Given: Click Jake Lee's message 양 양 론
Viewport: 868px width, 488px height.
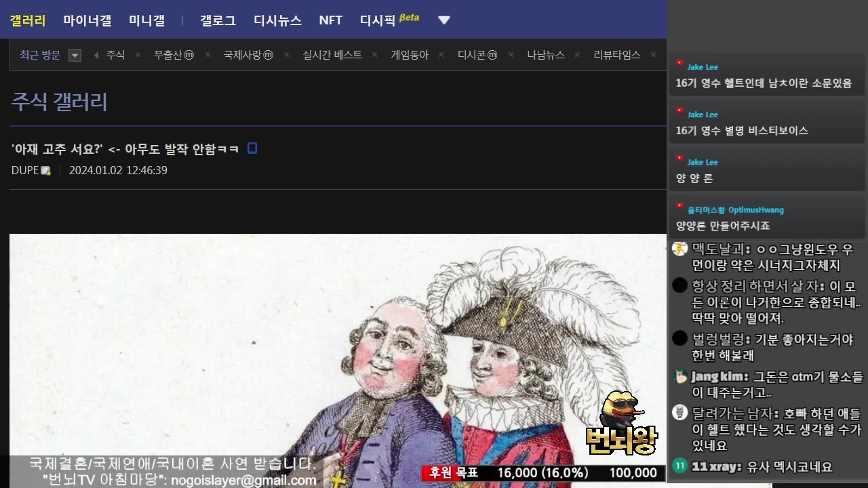Looking at the screenshot, I should click(694, 178).
